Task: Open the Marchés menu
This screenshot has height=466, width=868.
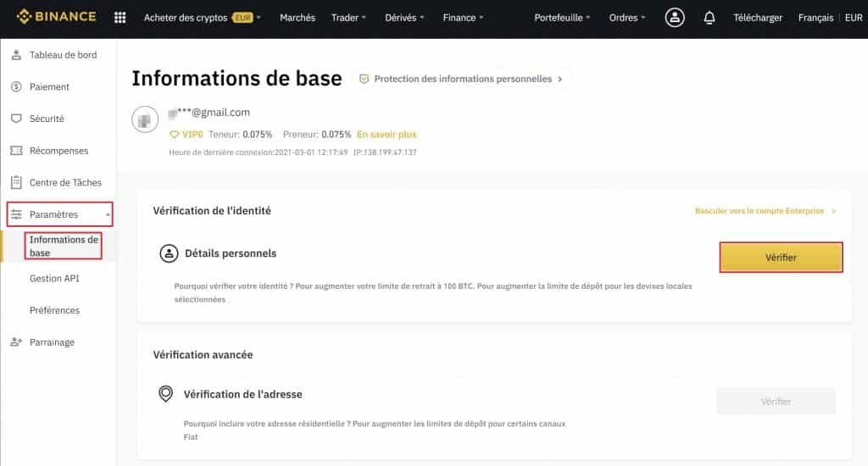Action: [298, 18]
